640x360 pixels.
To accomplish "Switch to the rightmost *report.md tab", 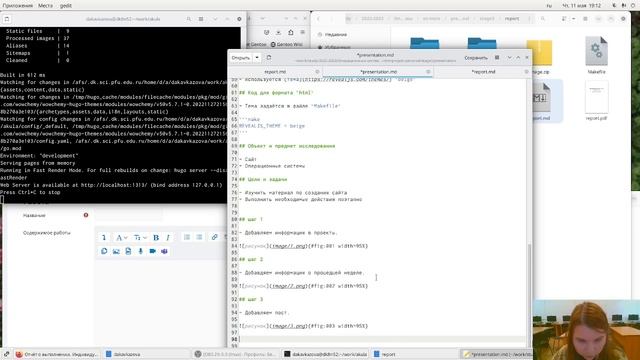I will point(483,72).
